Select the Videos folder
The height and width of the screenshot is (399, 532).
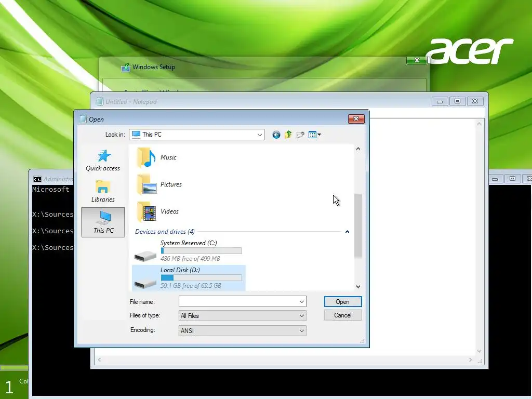click(x=158, y=211)
